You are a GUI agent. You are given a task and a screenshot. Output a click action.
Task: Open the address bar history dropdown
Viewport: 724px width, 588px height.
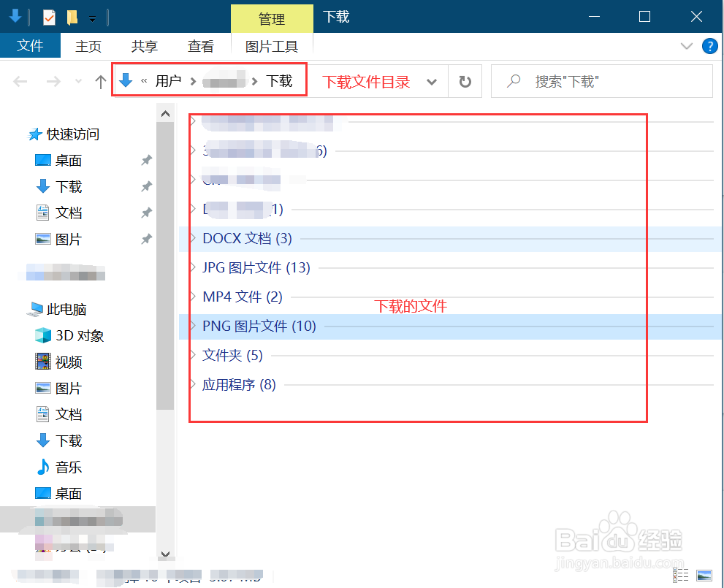pos(432,82)
